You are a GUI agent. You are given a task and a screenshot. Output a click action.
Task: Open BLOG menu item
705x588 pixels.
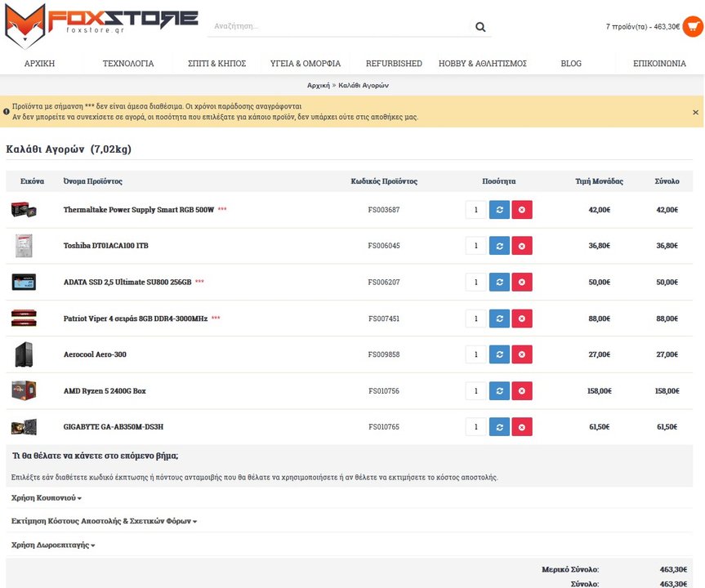[571, 64]
